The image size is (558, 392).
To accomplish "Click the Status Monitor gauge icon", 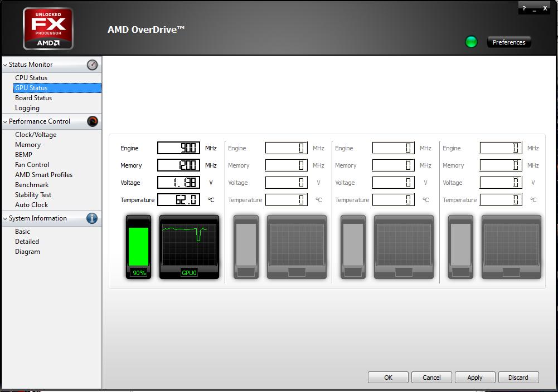I will pyautogui.click(x=92, y=65).
